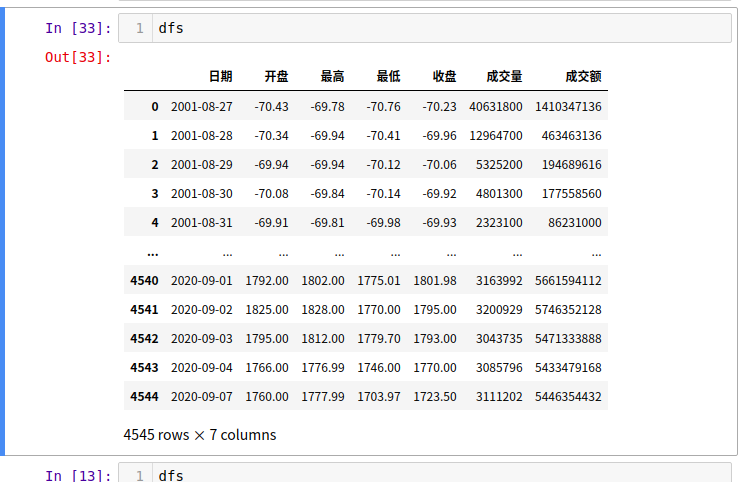Click the value 1776.99
Screen dimensions: 743x482
[x=323, y=367]
